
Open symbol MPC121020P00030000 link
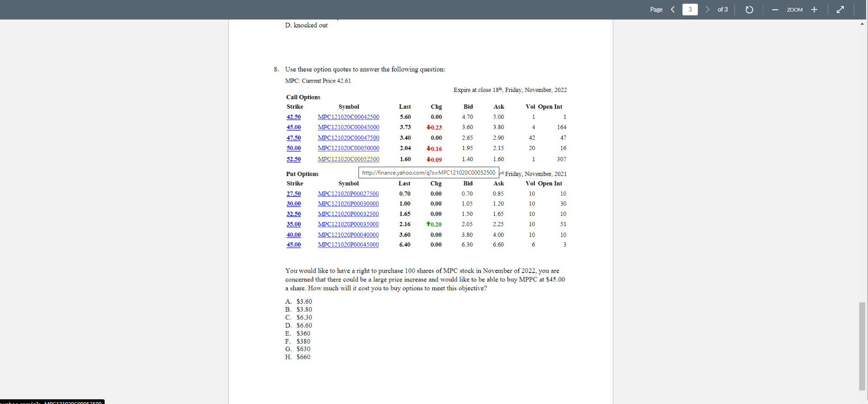click(x=348, y=204)
